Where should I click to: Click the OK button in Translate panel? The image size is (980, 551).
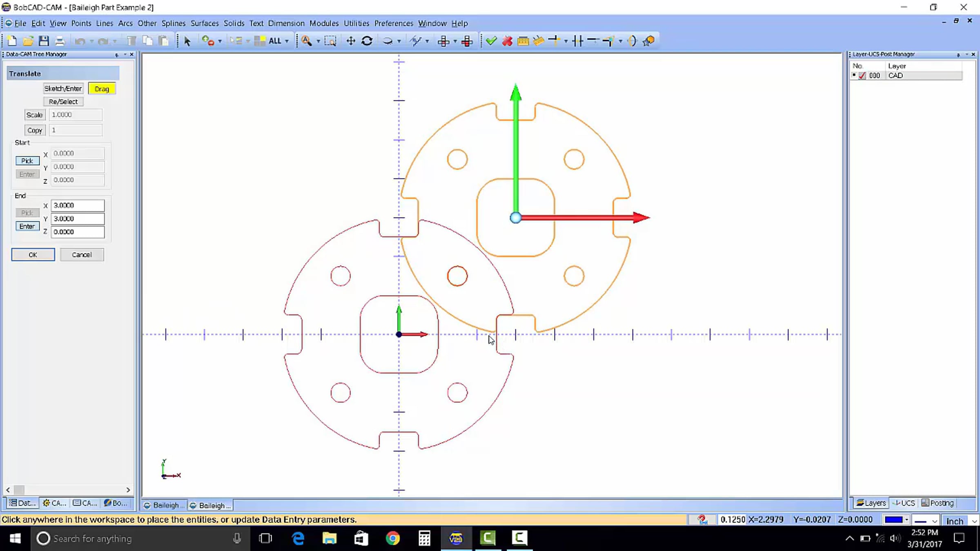(33, 255)
